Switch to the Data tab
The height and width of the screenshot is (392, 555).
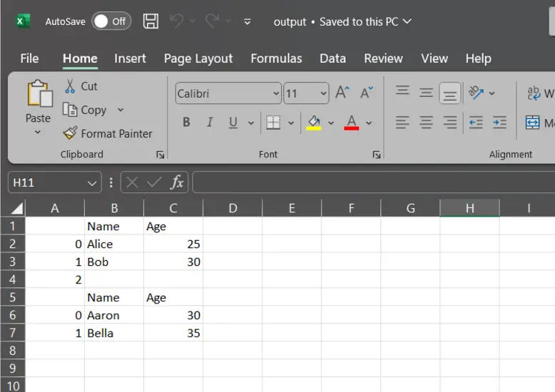coord(332,58)
